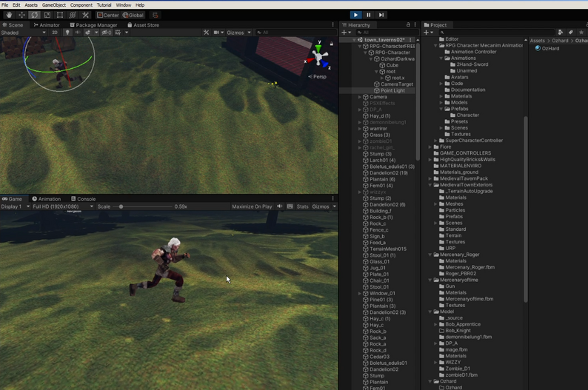The image size is (588, 390).
Task: Open the Component menu
Action: tap(81, 5)
